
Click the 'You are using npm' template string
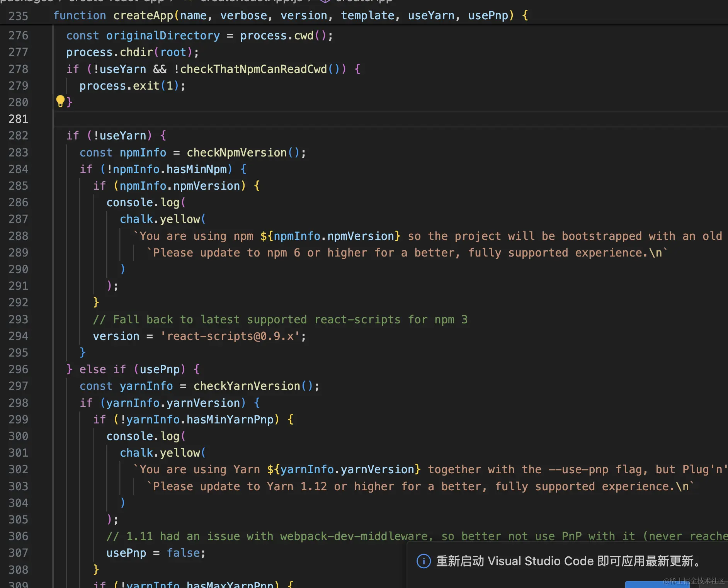(427, 236)
